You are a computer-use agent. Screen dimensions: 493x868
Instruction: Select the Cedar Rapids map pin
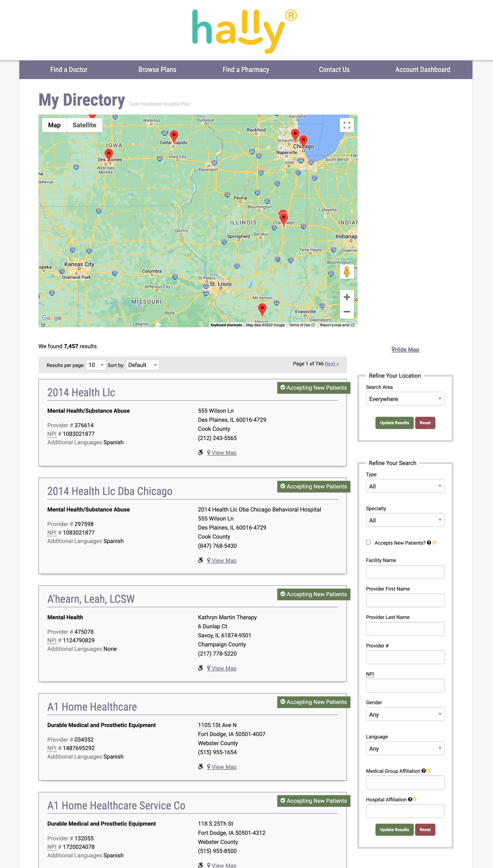[174, 137]
